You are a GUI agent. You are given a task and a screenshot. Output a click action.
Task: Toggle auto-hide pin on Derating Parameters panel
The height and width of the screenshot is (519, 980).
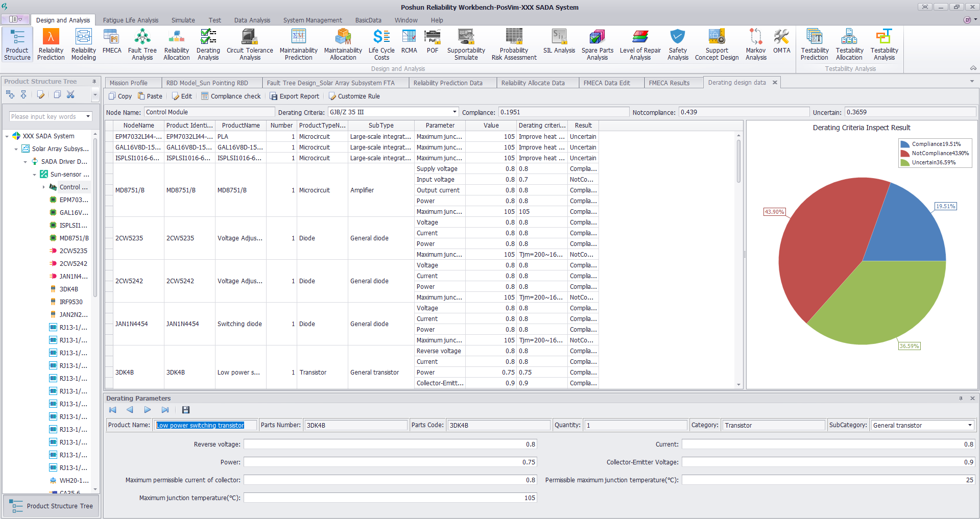pos(961,399)
